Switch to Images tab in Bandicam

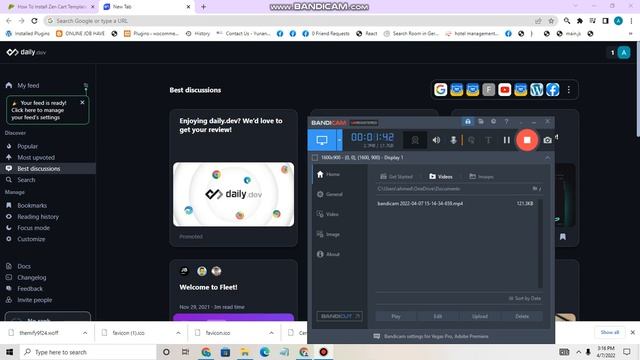482,176
